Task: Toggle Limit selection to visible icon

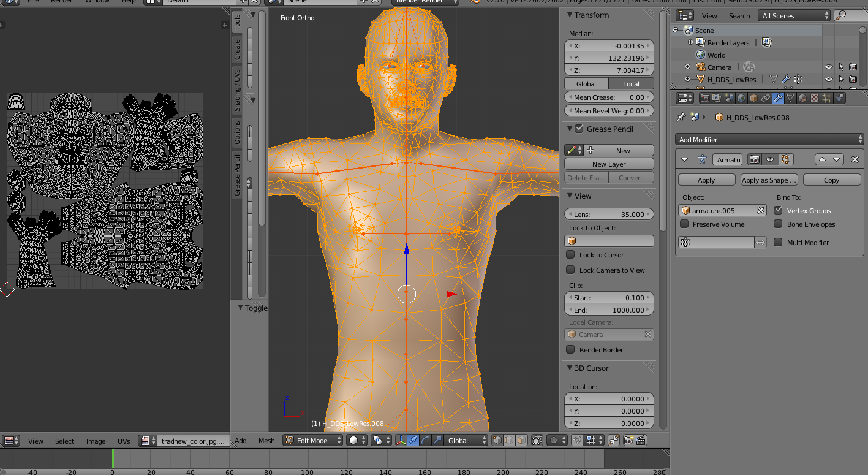Action: click(x=537, y=440)
